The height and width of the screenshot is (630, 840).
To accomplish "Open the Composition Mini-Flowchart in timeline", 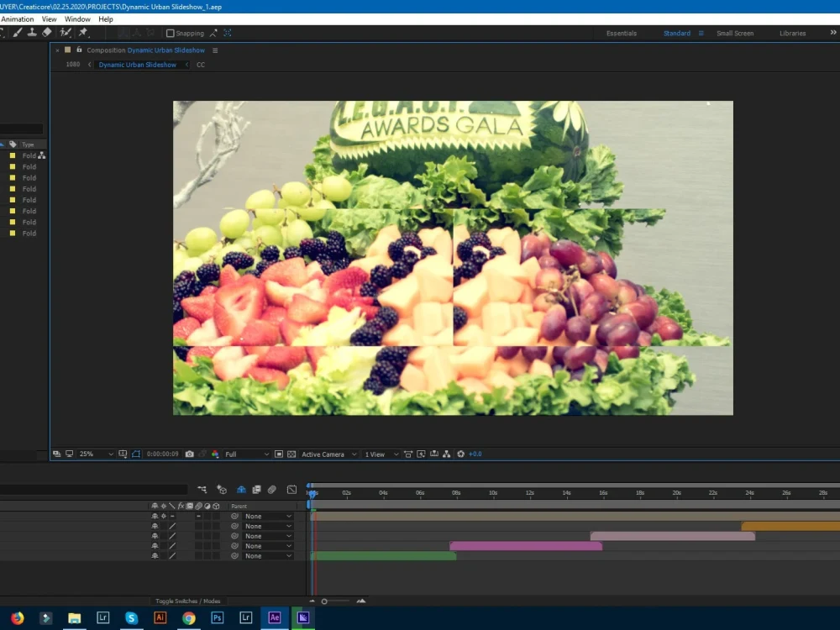I will coord(202,490).
